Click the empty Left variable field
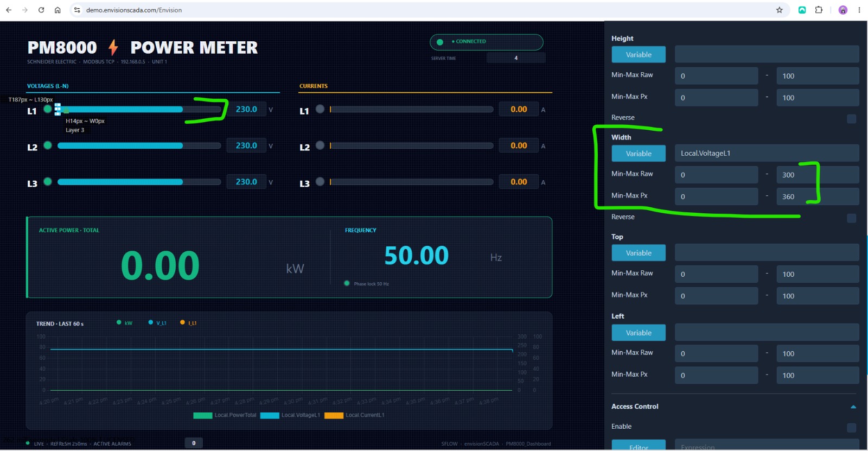Image resolution: width=868 pixels, height=451 pixels. click(767, 332)
